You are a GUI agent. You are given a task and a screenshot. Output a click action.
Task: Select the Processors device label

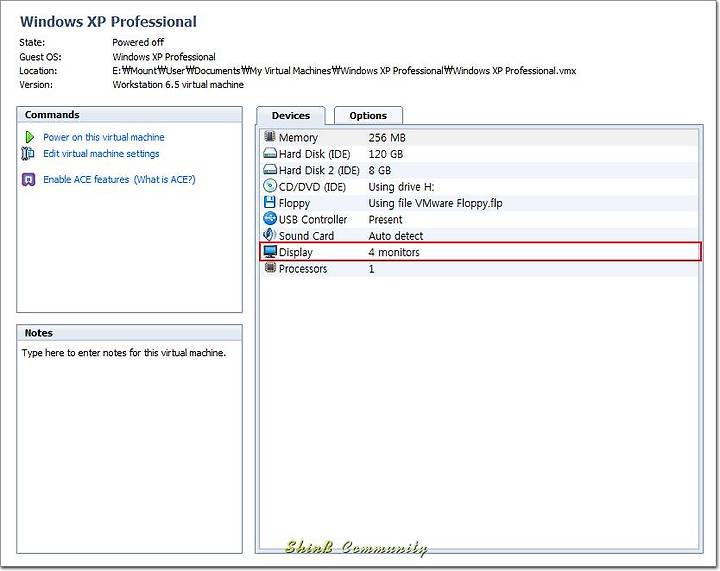click(x=303, y=269)
